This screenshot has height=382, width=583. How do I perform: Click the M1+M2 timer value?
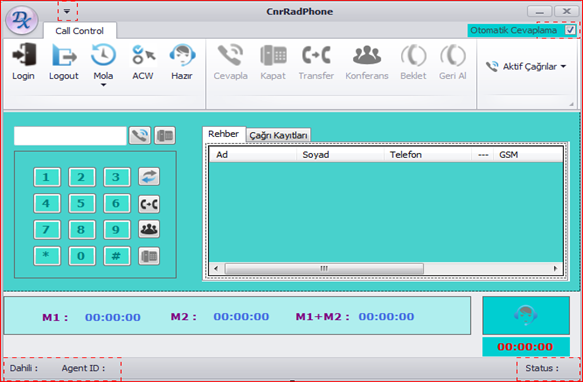(386, 317)
